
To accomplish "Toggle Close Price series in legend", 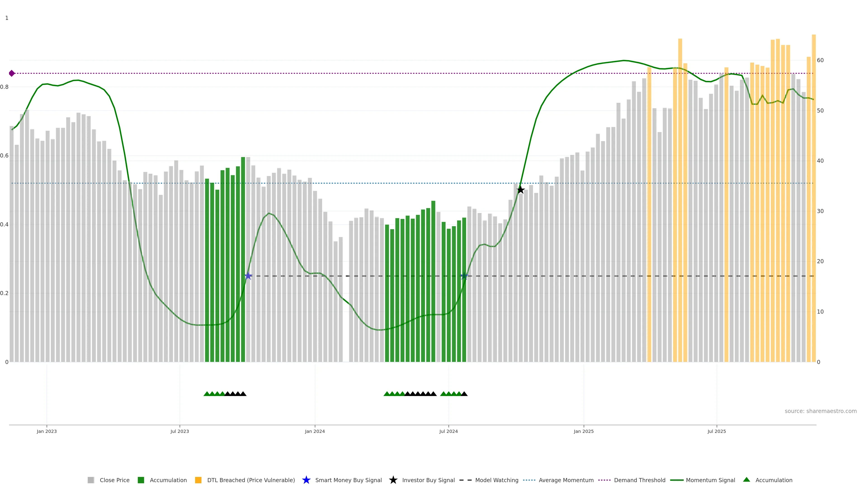I will (x=114, y=480).
